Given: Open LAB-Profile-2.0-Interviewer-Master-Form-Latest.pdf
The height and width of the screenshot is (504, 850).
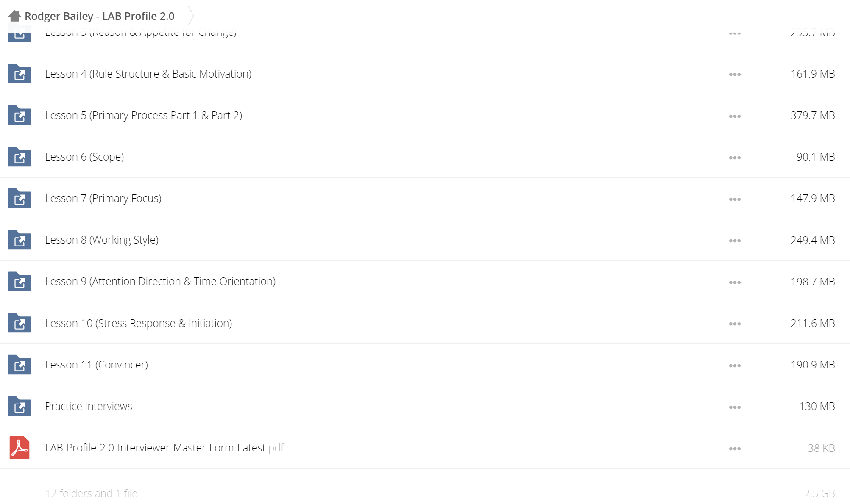Looking at the screenshot, I should click(x=164, y=448).
